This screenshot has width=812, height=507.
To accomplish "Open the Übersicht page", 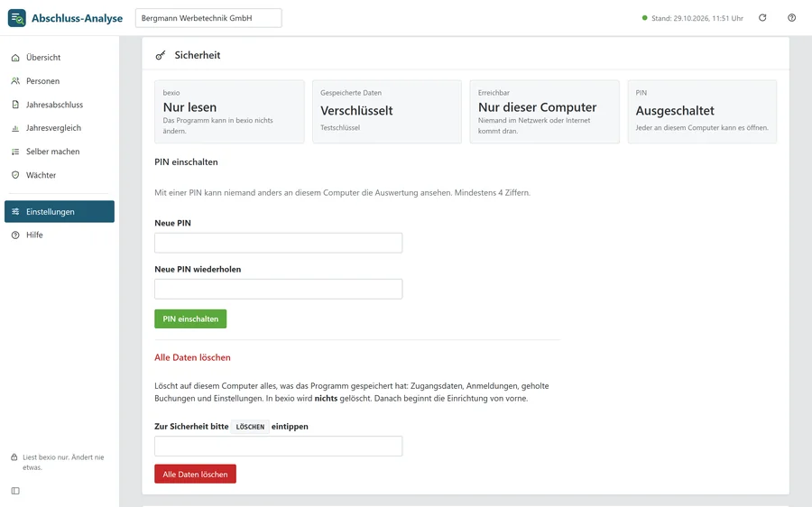I will coord(60,58).
